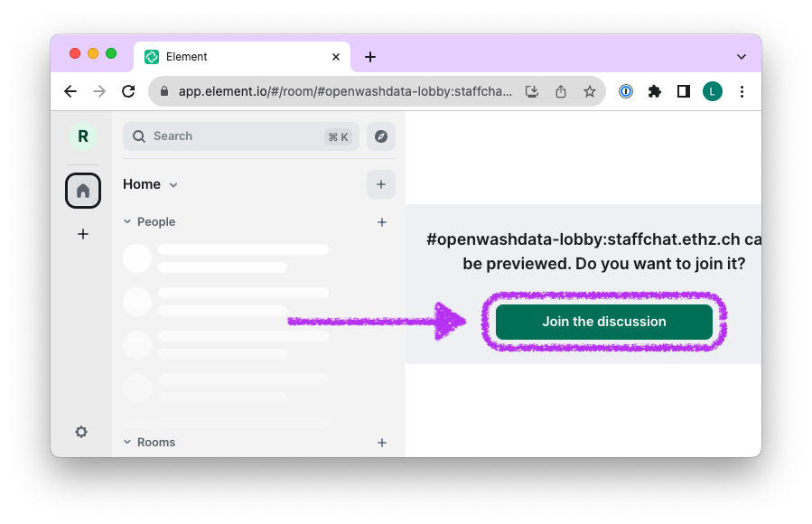The height and width of the screenshot is (524, 812).
Task: Open the tab search dropdown arrow
Action: click(742, 56)
